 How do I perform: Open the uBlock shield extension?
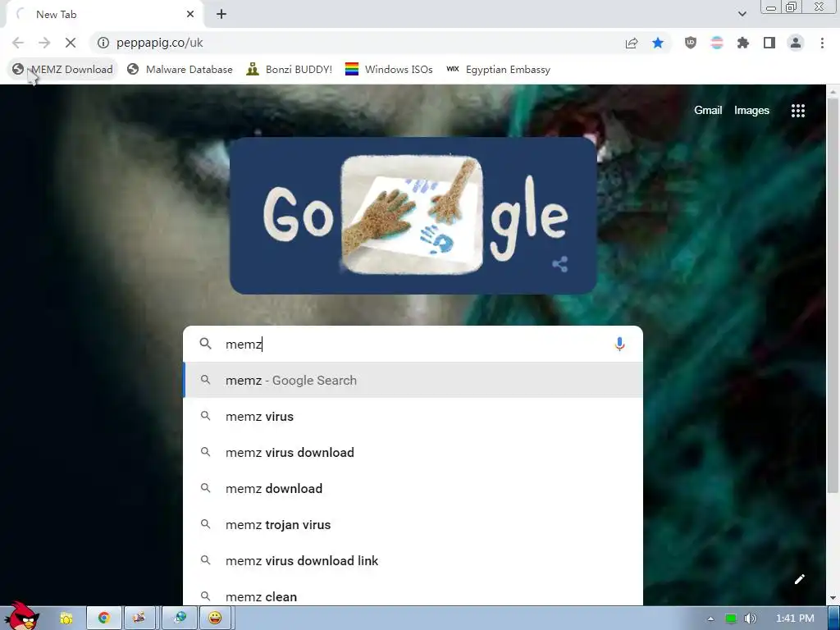pos(691,43)
